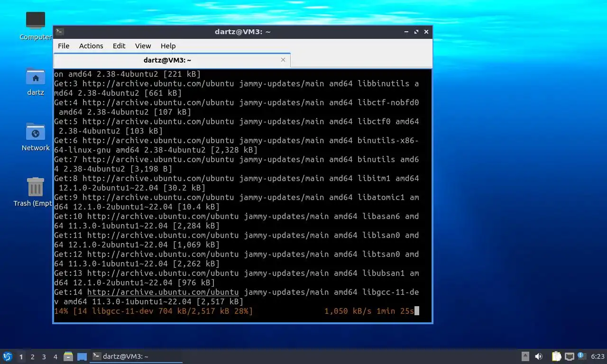The width and height of the screenshot is (607, 364).
Task: Open the Lubuntu application menu
Action: (8, 356)
